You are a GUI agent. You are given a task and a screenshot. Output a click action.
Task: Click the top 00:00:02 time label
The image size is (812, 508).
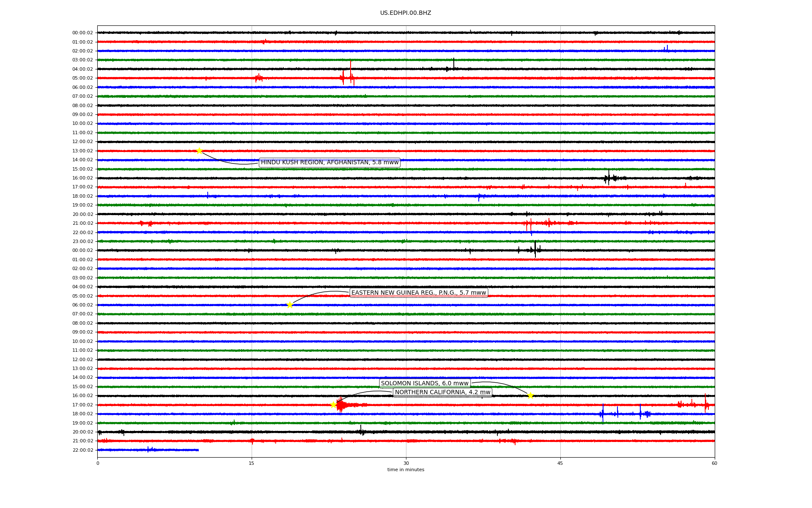coord(82,33)
